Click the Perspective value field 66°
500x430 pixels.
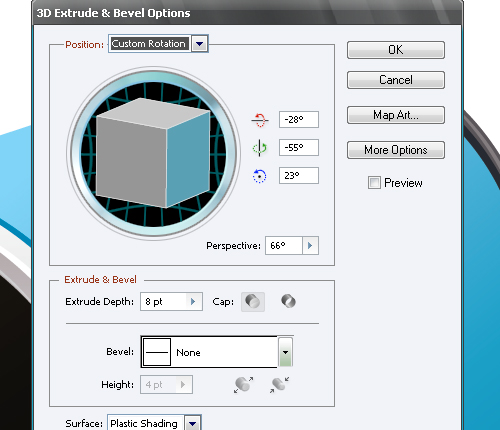[x=284, y=246]
